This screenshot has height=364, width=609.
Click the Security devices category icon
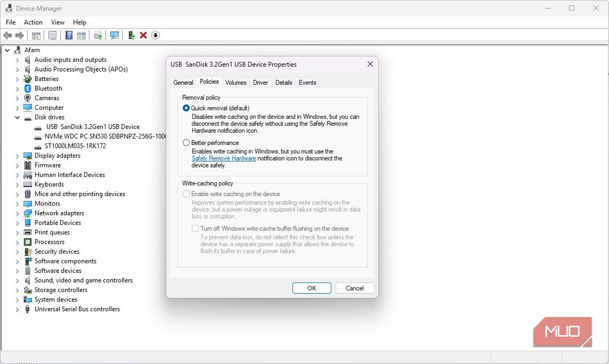point(28,252)
